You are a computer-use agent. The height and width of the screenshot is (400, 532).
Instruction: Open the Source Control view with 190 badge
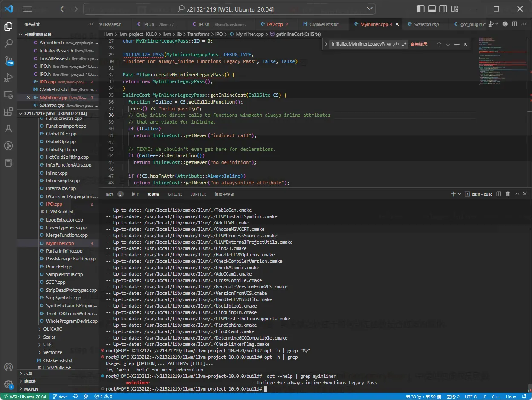[x=9, y=60]
